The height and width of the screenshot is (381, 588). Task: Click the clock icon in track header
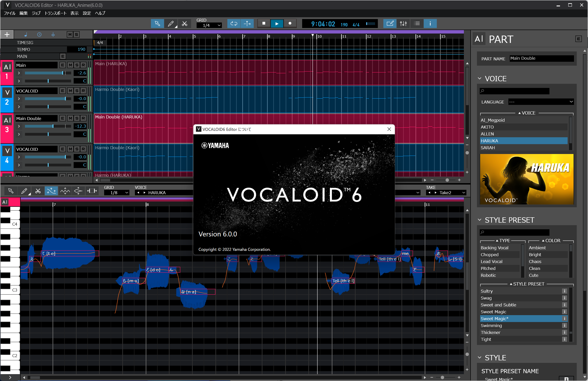pyautogui.click(x=39, y=35)
